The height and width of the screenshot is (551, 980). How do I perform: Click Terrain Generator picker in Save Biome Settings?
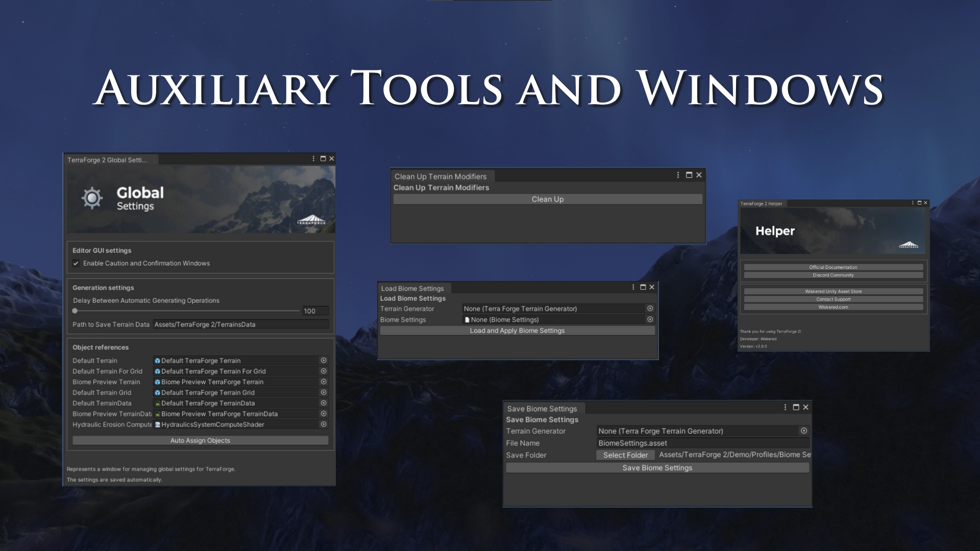point(804,431)
